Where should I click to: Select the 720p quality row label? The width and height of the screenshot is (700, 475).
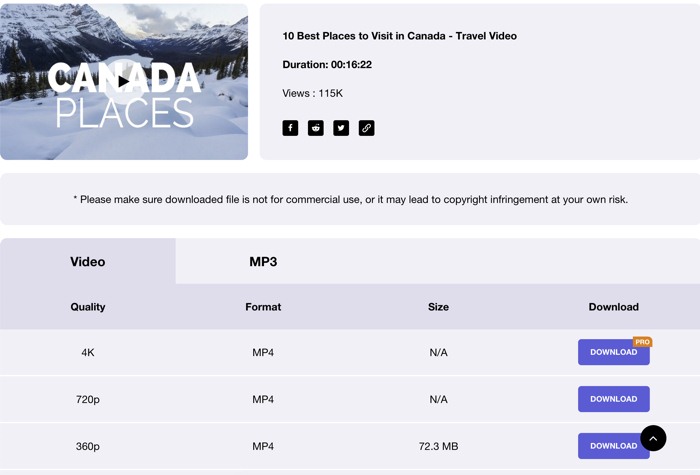(x=88, y=399)
